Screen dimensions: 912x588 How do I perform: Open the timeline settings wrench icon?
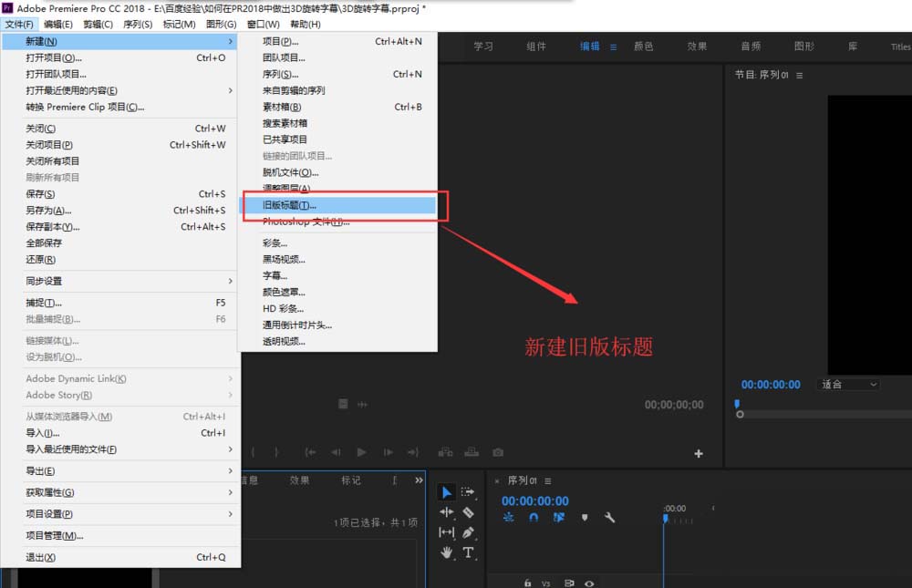609,517
